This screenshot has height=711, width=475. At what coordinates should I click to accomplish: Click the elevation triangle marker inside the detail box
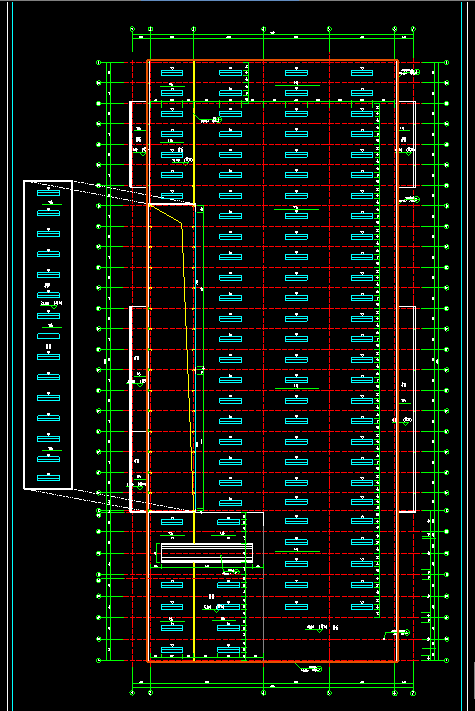pos(53,305)
